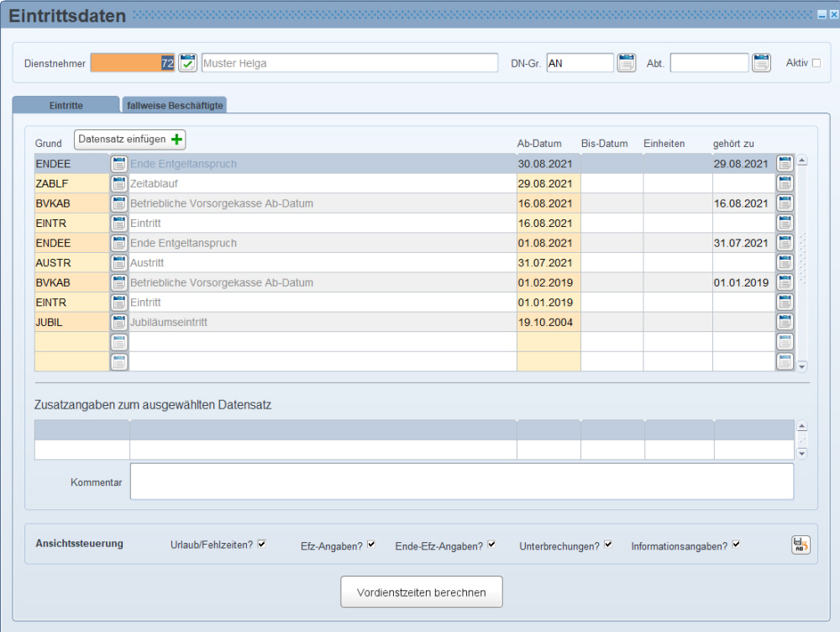The width and height of the screenshot is (840, 632).
Task: Open Grund lookup icon for BVKAB 01.02.2019 row
Action: click(x=119, y=282)
